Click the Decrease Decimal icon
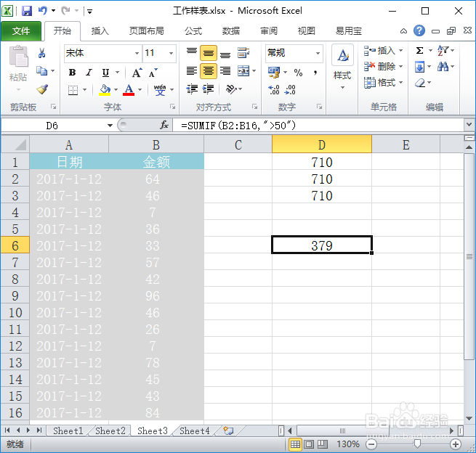The image size is (476, 453). [290, 89]
